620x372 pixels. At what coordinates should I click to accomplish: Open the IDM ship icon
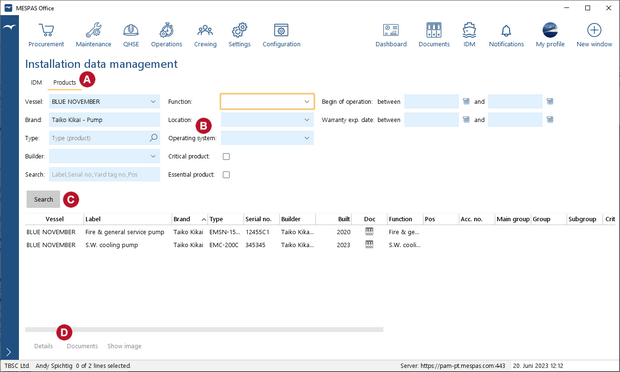coord(469,35)
